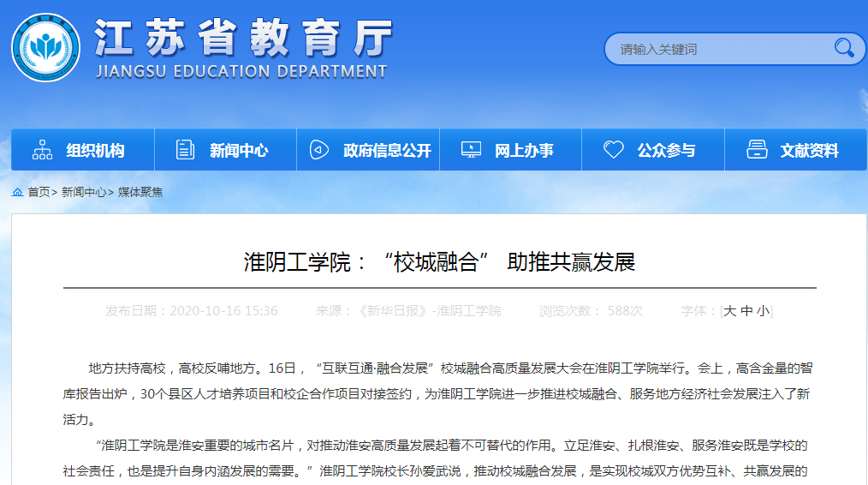
Task: Focus the keyword search input field
Action: tap(719, 49)
